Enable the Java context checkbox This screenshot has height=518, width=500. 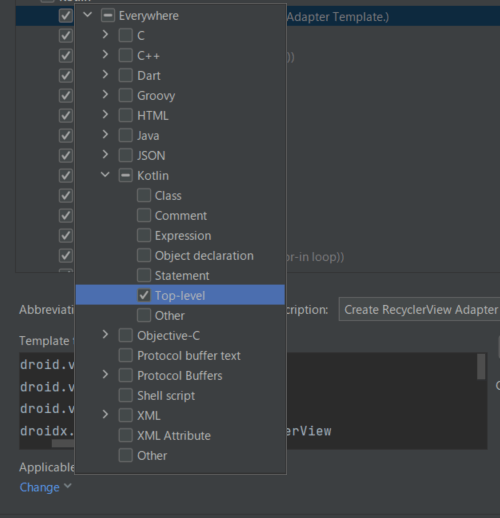coord(126,135)
